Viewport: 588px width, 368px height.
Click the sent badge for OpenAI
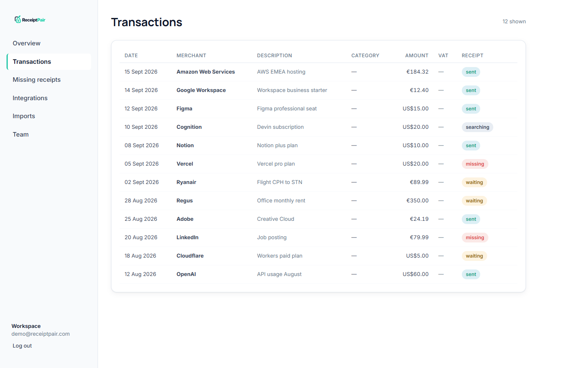471,274
